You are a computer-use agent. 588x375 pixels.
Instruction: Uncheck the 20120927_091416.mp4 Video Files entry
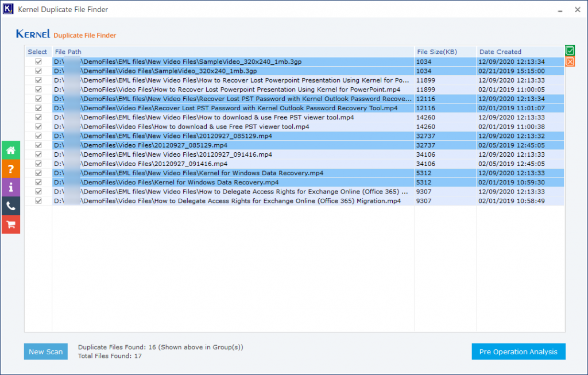click(x=38, y=163)
